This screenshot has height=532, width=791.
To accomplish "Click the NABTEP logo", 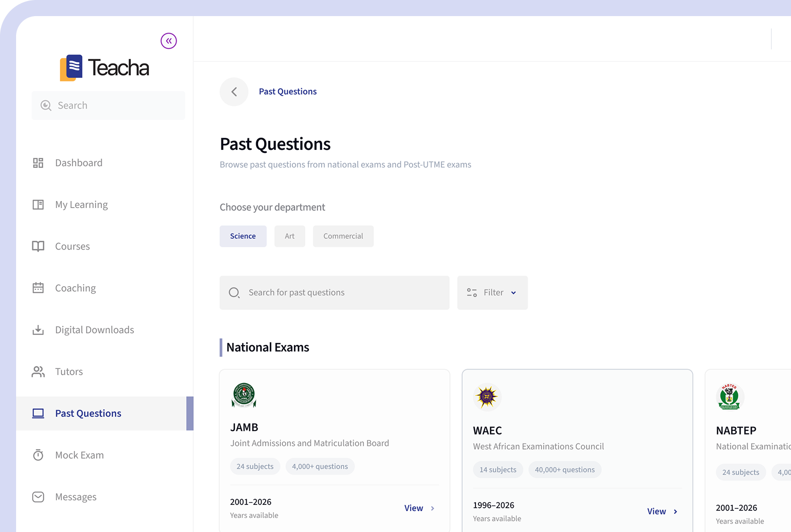I will tap(730, 397).
